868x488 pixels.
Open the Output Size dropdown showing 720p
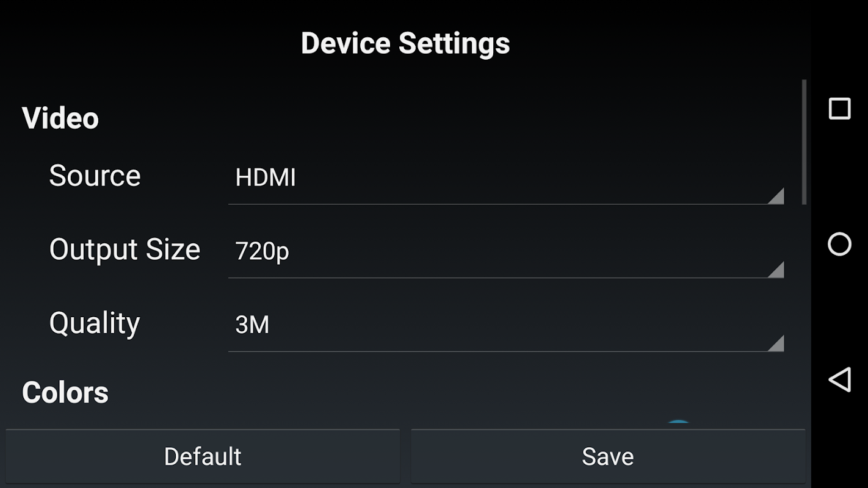506,251
